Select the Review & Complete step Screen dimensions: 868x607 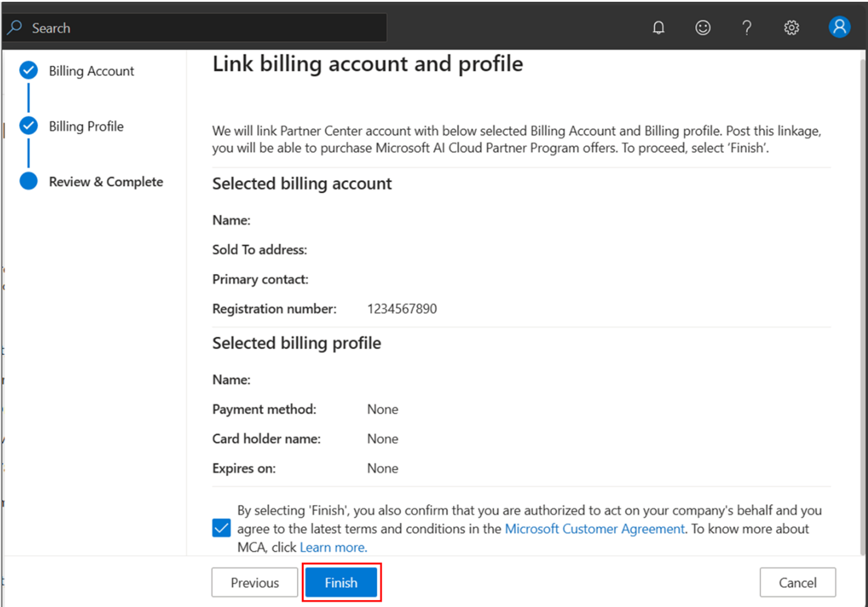point(106,182)
